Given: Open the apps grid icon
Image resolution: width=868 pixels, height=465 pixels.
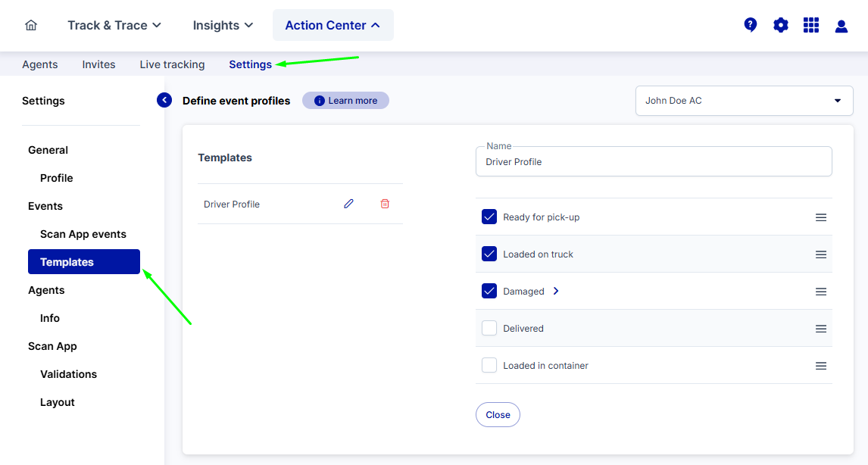Looking at the screenshot, I should click(x=811, y=25).
